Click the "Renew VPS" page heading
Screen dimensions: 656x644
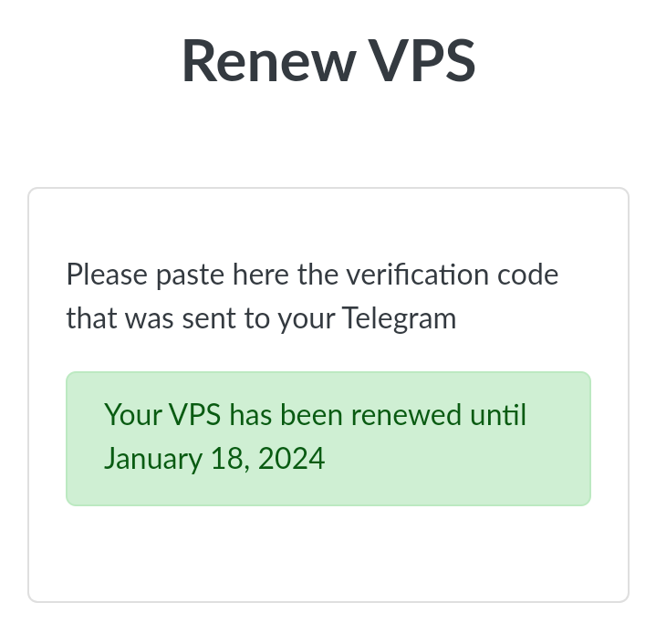328,60
